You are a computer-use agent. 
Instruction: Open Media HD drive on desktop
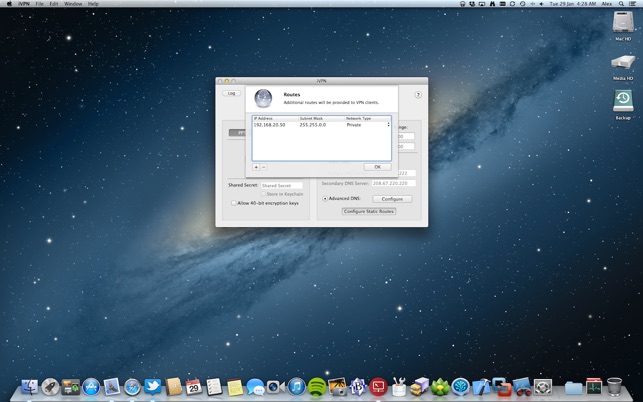click(623, 64)
